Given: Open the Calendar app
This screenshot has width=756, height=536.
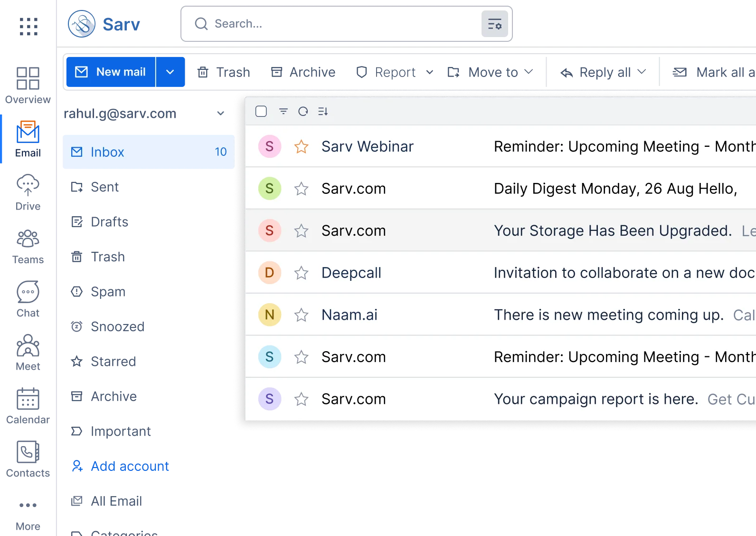Looking at the screenshot, I should click(28, 406).
